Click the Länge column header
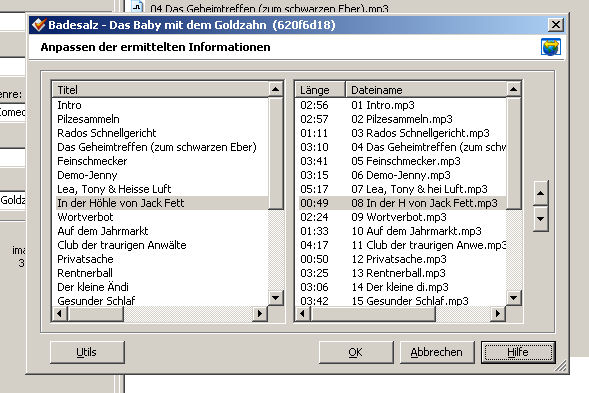Viewport: 589px width, 393px height. tap(320, 90)
